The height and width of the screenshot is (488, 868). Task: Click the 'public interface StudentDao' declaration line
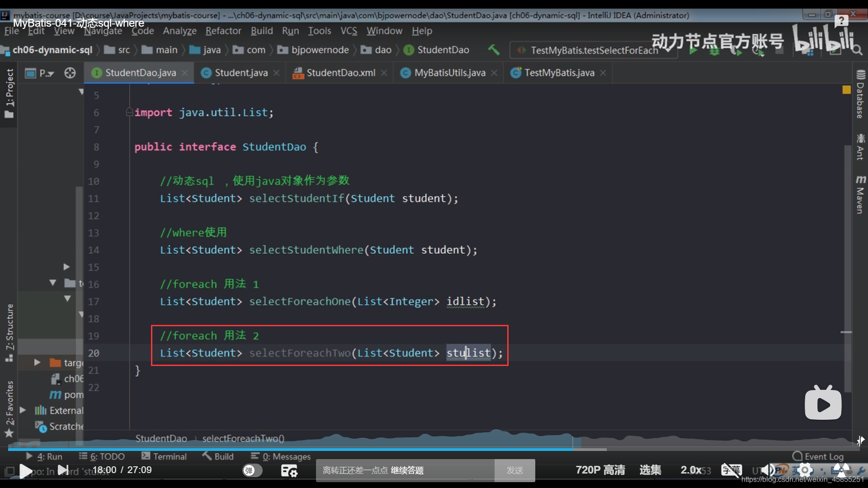[x=226, y=147]
